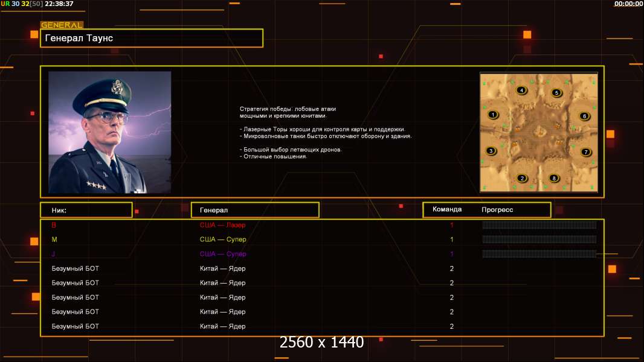Viewport: 644px width, 362px height.
Task: Click the Лазерные Торы hint line
Action: click(323, 129)
